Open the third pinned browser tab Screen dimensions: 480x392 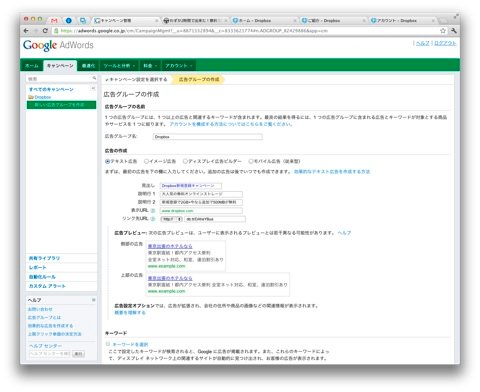click(83, 21)
